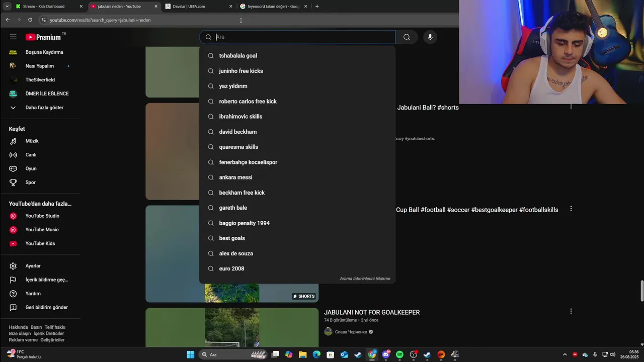Open the Canlı live section
Screen dimensions: 644x362
coord(40,155)
